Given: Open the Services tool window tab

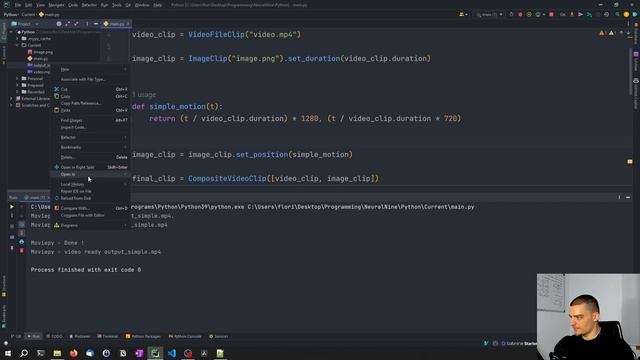Looking at the screenshot, I should click(x=219, y=336).
